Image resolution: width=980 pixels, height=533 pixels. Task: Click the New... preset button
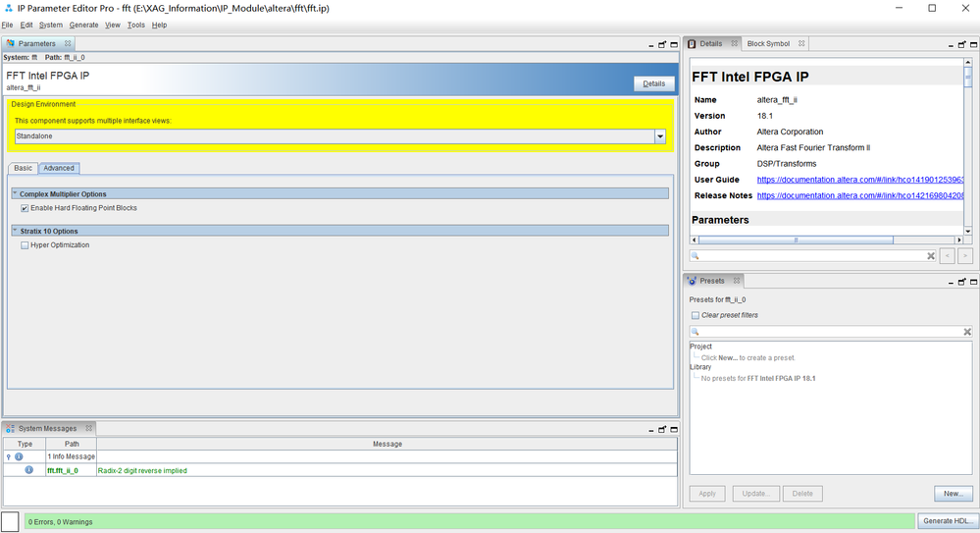pyautogui.click(x=954, y=494)
